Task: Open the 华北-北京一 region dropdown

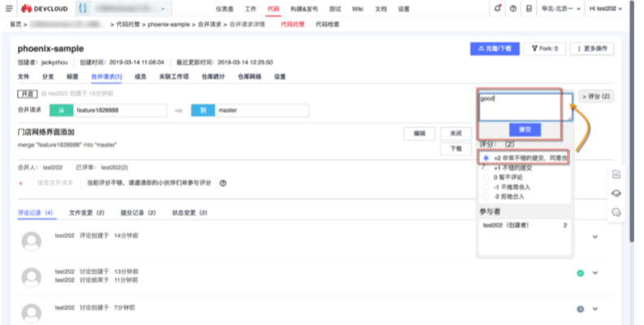Action: pyautogui.click(x=561, y=9)
